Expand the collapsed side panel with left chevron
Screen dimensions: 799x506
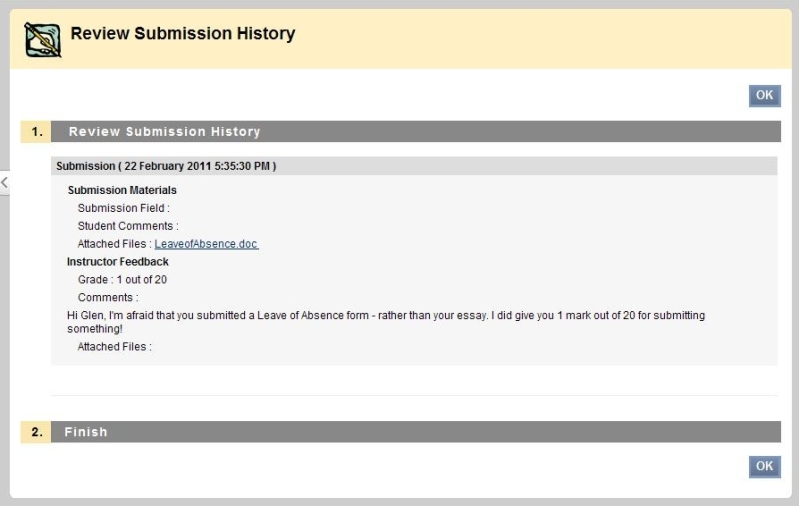tap(5, 182)
